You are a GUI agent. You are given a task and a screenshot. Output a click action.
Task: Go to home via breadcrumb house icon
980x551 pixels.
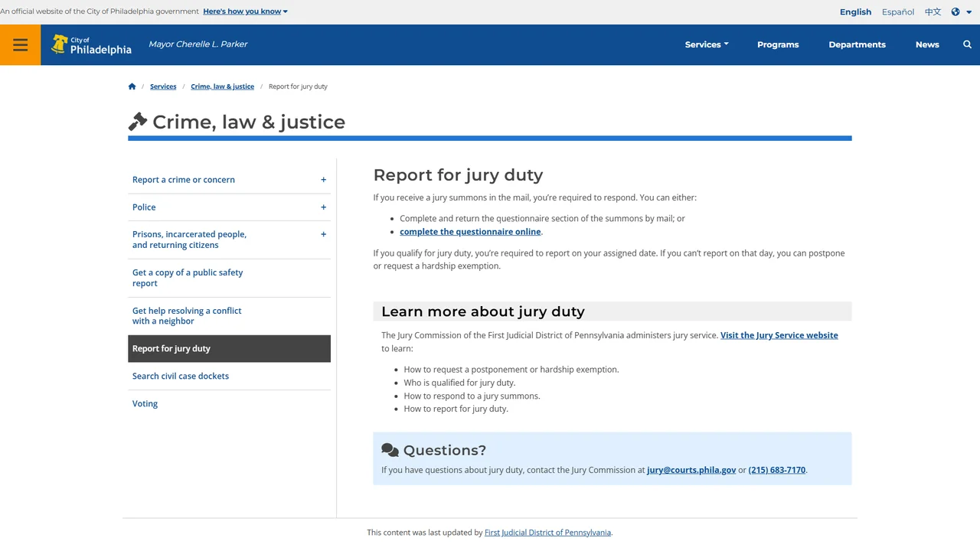132,86
